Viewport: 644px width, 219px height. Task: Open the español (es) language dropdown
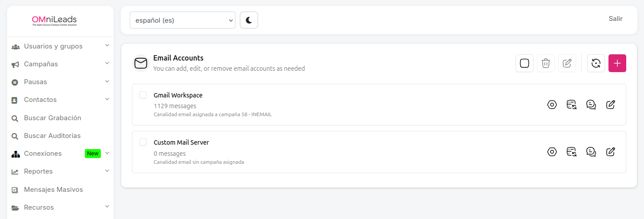click(183, 20)
